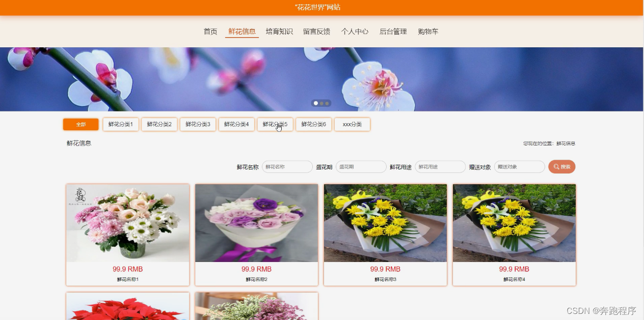This screenshot has width=644, height=320.
Task: Go to 培育知识 page
Action: pyautogui.click(x=279, y=32)
